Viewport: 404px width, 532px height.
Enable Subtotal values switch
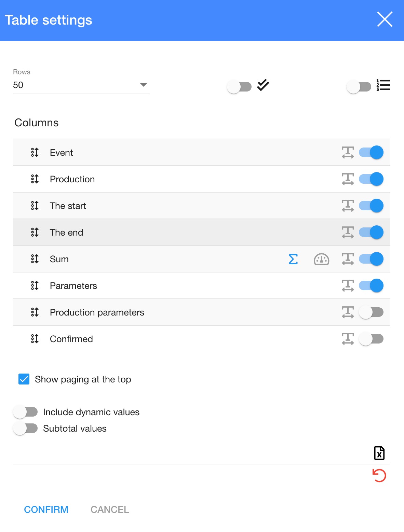click(26, 429)
